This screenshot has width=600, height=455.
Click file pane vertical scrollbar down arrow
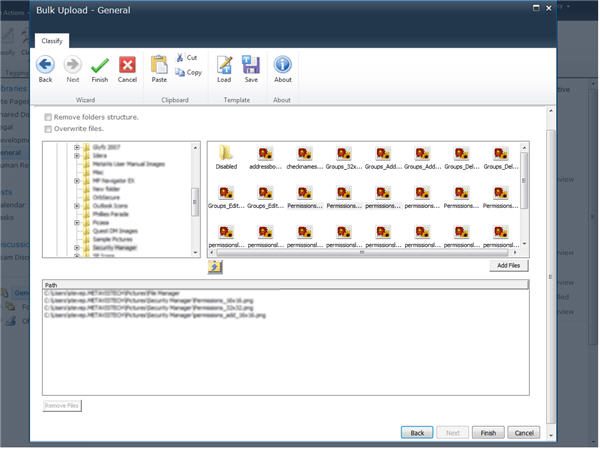coord(524,244)
